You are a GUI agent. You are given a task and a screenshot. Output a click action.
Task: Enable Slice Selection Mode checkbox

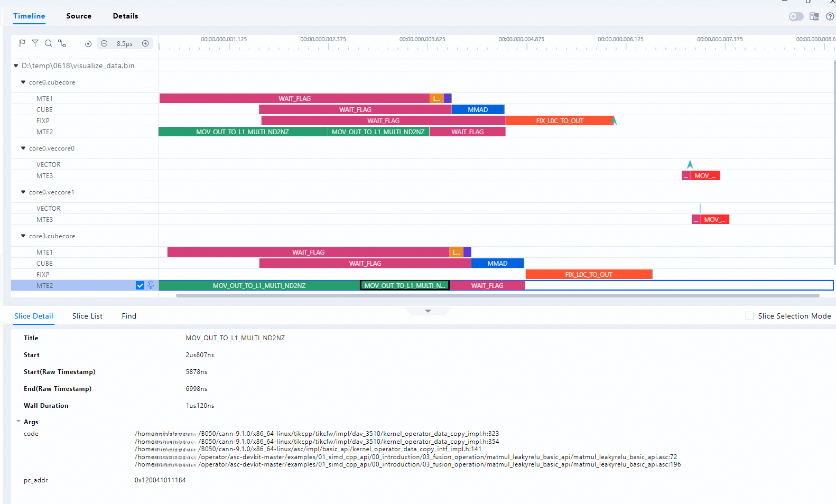749,316
